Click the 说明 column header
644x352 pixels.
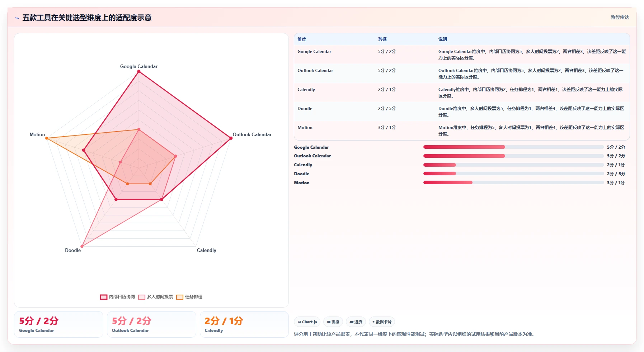tap(442, 39)
